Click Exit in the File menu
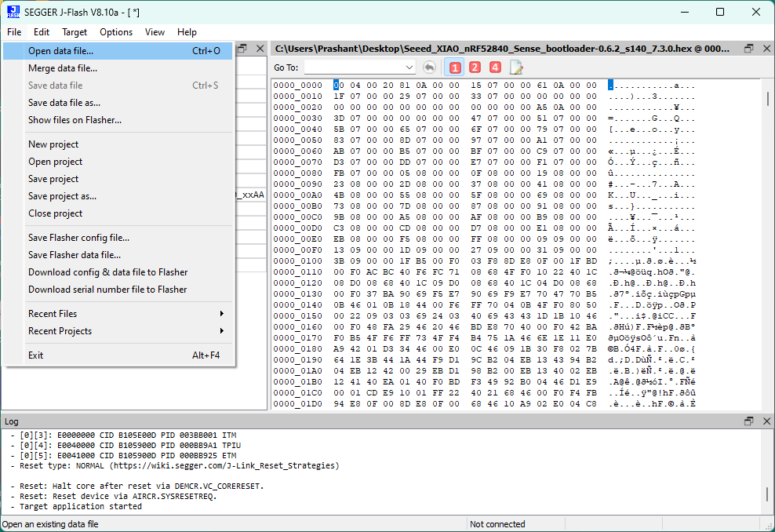This screenshot has height=532, width=775. (x=118, y=355)
